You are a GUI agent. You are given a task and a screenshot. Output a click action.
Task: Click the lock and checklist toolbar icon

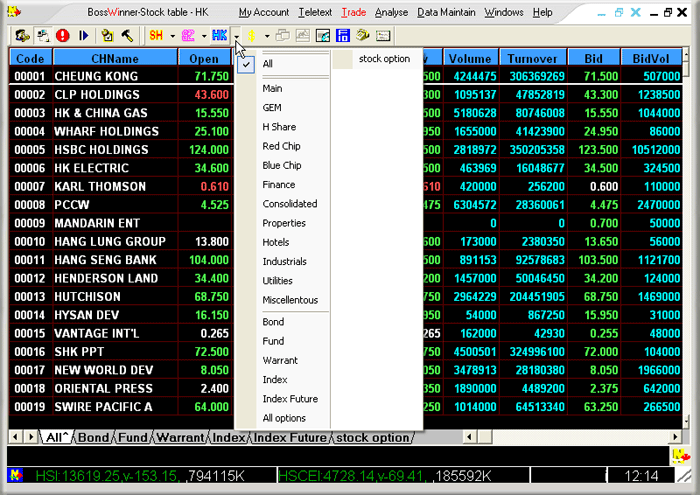[107, 35]
